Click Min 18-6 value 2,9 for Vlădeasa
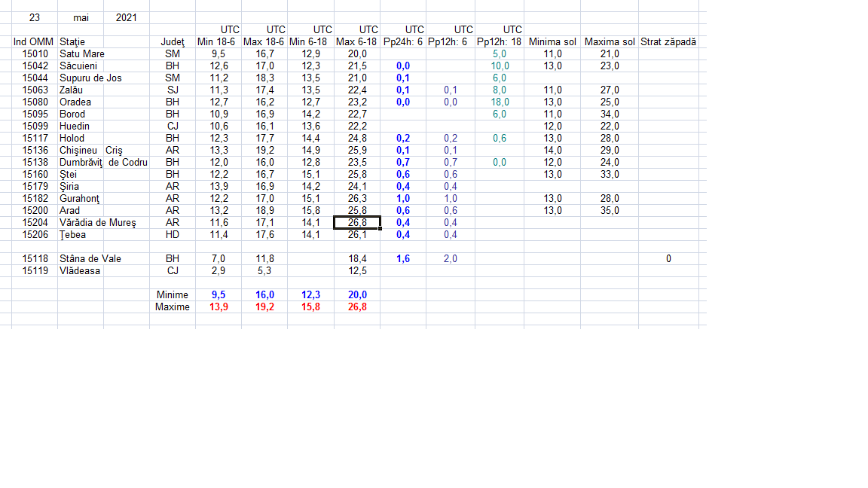 point(218,270)
